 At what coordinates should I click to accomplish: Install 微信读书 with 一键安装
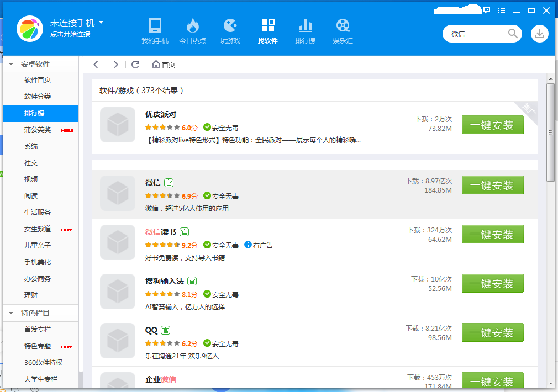pos(492,234)
